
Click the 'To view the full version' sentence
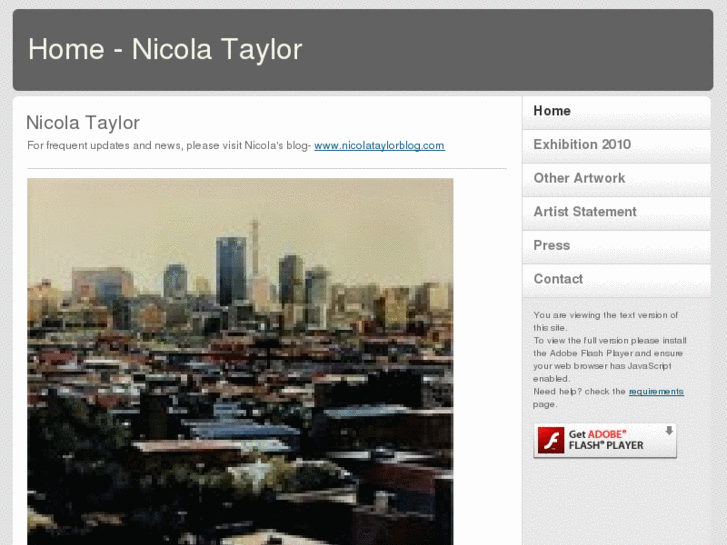pyautogui.click(x=610, y=359)
